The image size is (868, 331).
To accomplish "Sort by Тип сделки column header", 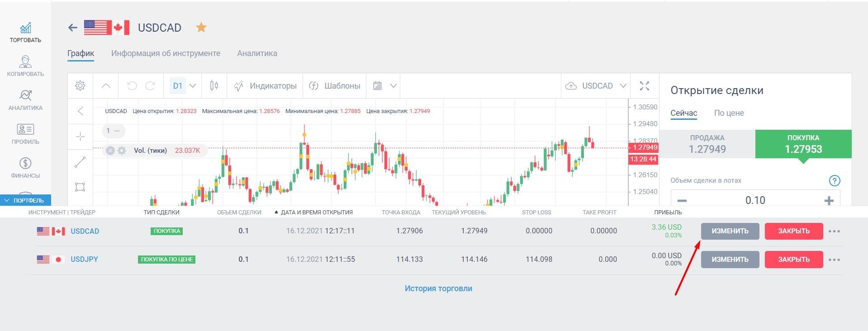I will click(161, 212).
